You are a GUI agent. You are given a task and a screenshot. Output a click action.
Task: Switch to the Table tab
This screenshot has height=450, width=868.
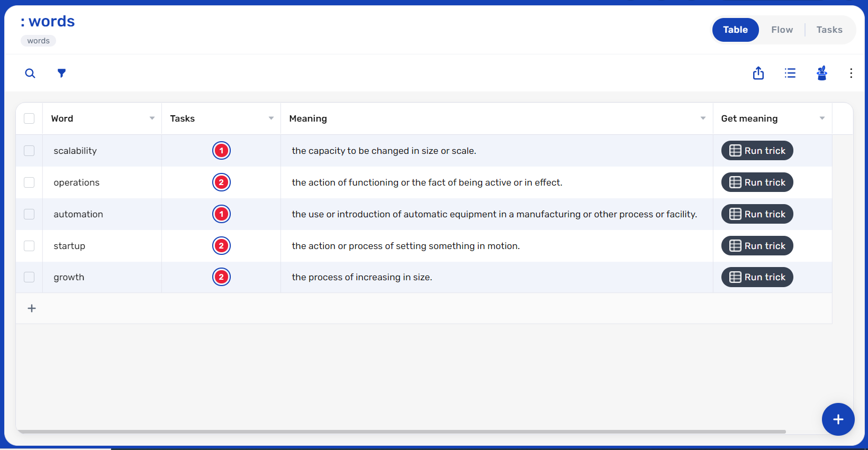[x=736, y=30]
